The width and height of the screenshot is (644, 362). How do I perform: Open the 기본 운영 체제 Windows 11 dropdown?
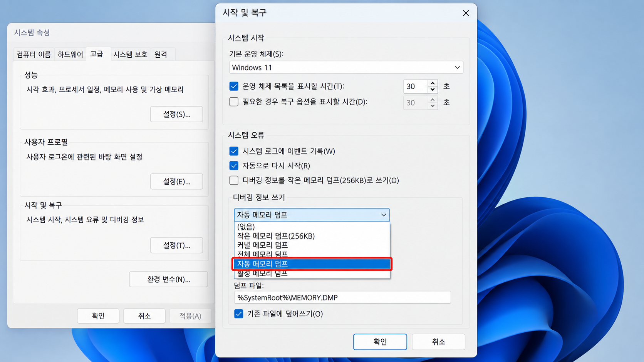[346, 67]
